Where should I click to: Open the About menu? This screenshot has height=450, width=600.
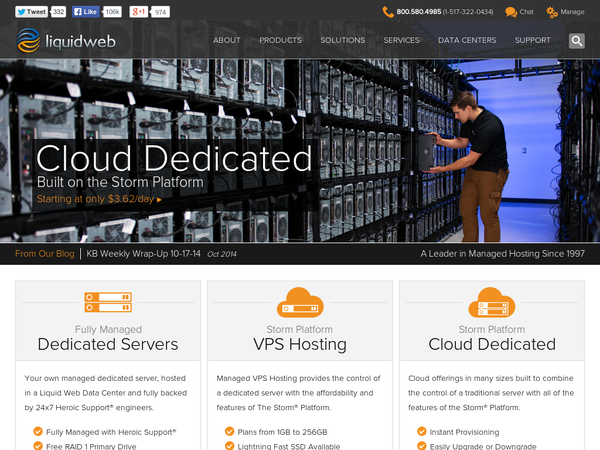pyautogui.click(x=227, y=40)
